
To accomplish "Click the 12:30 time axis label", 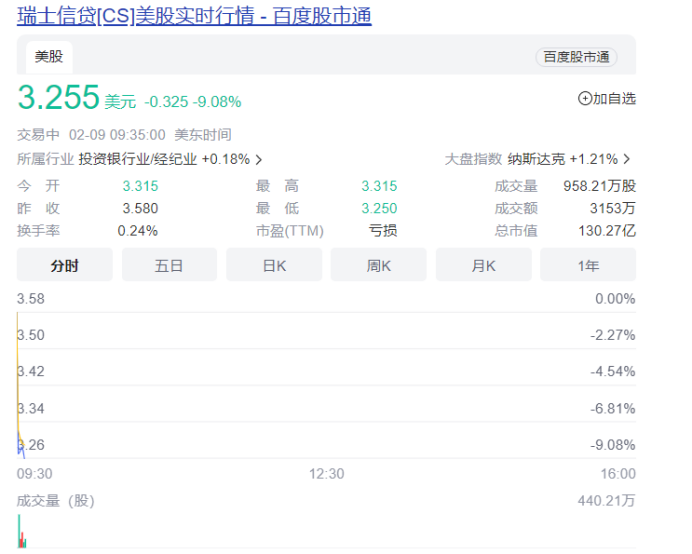I will click(x=327, y=474).
